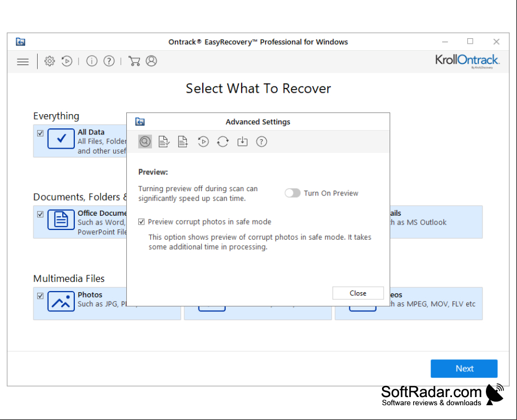Open the update refresh icon in Advanced Settings
Screen dimensions: 517x420
(x=223, y=141)
